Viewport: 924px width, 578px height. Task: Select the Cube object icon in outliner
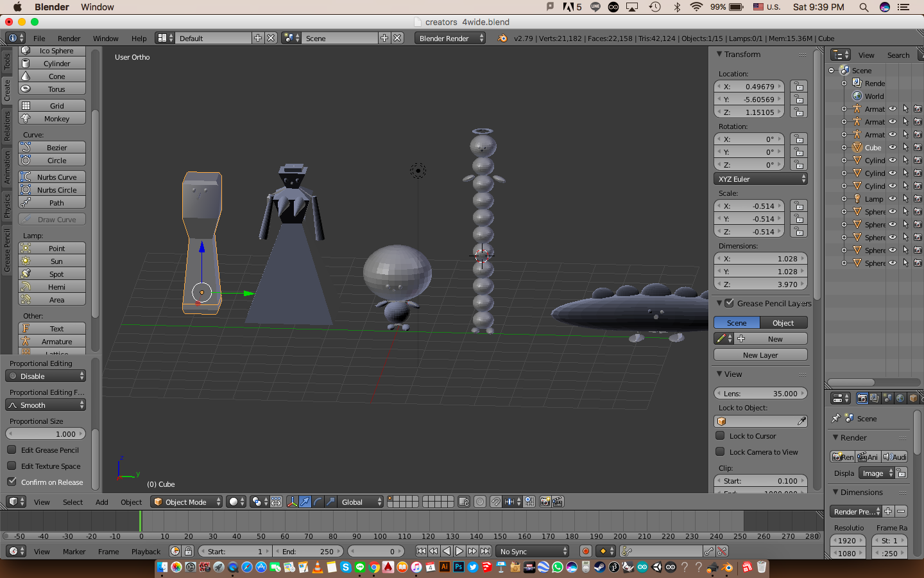(x=857, y=148)
